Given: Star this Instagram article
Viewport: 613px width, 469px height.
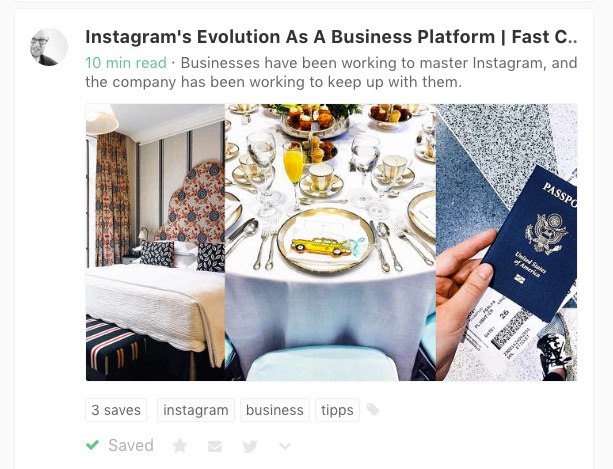Looking at the screenshot, I should [x=180, y=446].
